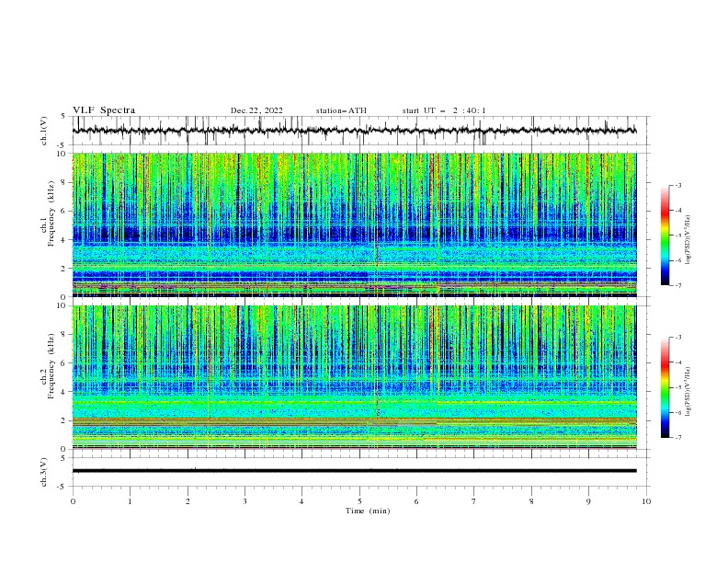This screenshot has width=728, height=563.
Task: Select the "station=ATH" header label
Action: point(341,110)
